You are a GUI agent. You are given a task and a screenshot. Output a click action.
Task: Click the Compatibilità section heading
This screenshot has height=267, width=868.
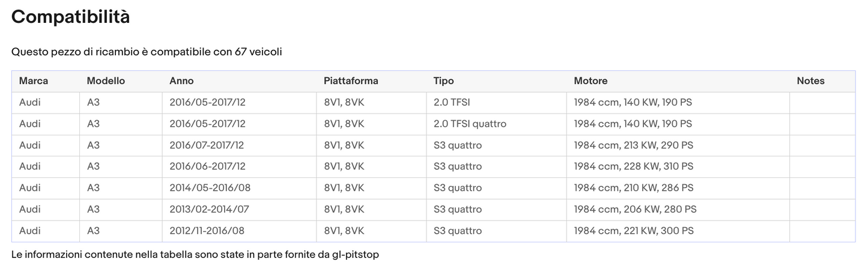pyautogui.click(x=70, y=17)
